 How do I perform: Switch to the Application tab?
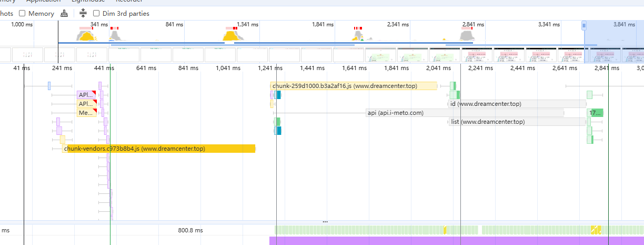[x=44, y=2]
